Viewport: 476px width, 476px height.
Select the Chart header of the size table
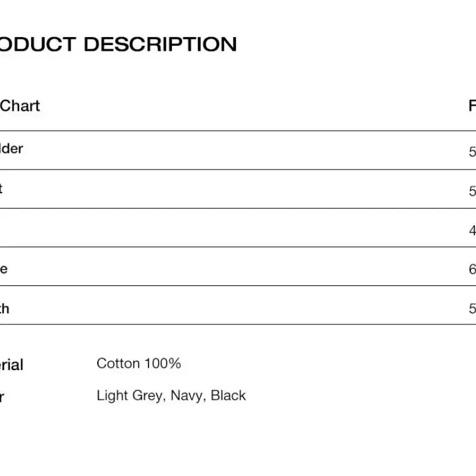[20, 106]
